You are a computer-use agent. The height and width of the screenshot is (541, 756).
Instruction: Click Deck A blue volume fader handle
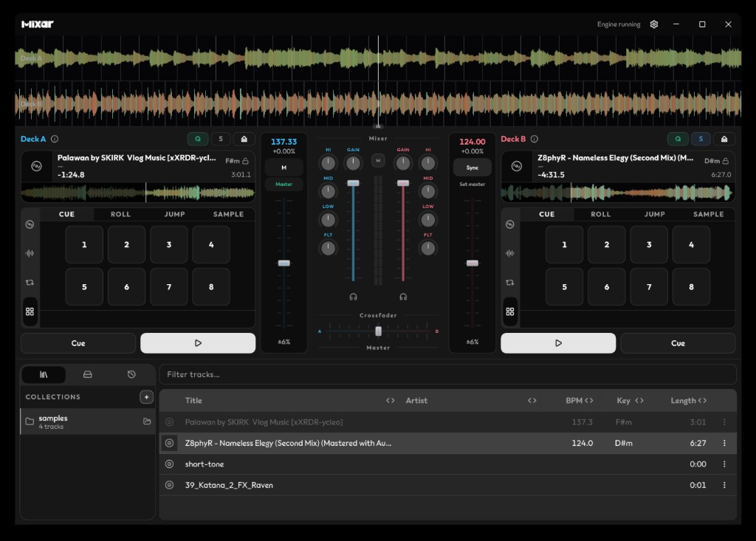click(x=354, y=183)
